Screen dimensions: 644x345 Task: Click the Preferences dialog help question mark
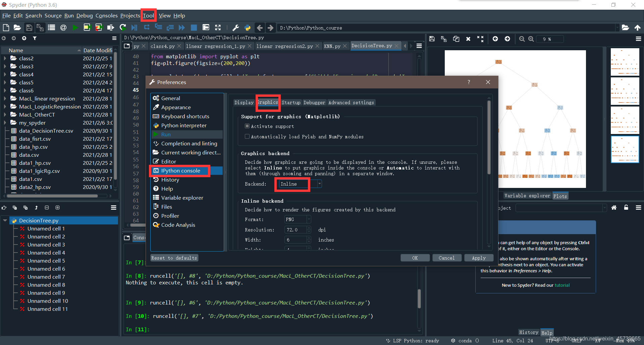click(x=469, y=82)
